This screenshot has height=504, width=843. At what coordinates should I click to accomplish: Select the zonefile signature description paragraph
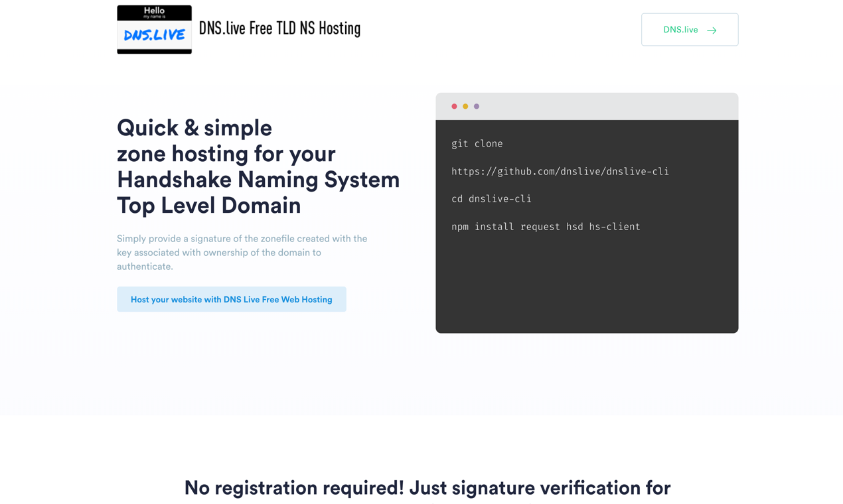242,252
